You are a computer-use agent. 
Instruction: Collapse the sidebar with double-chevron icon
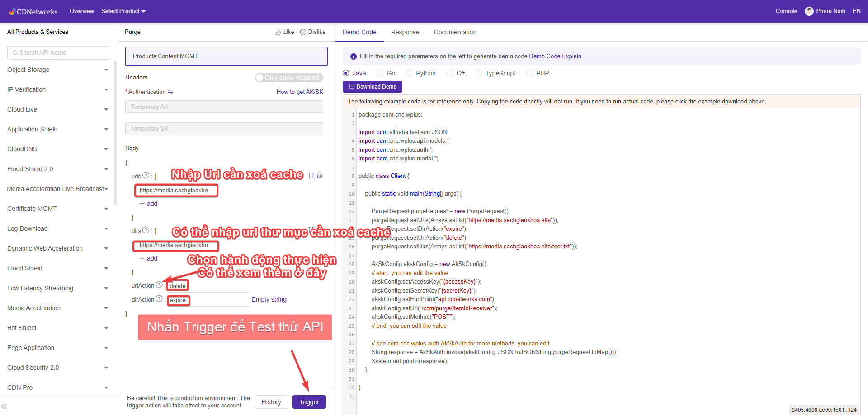[x=4, y=406]
